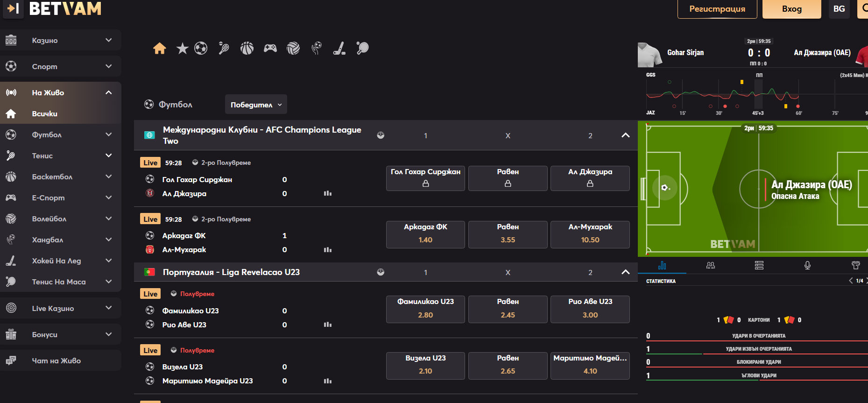Select Всички under На Живо
The height and width of the screenshot is (403, 868).
[61, 113]
